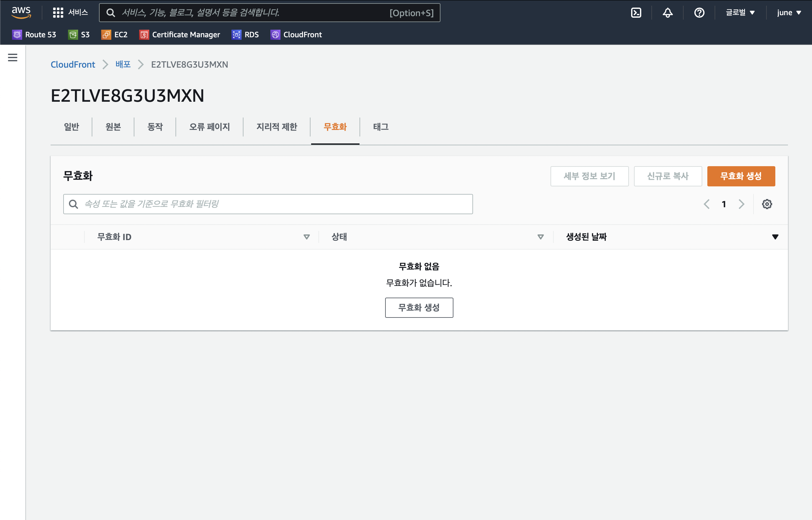Click the 신규로 복사 button
This screenshot has height=520, width=812.
(x=668, y=176)
